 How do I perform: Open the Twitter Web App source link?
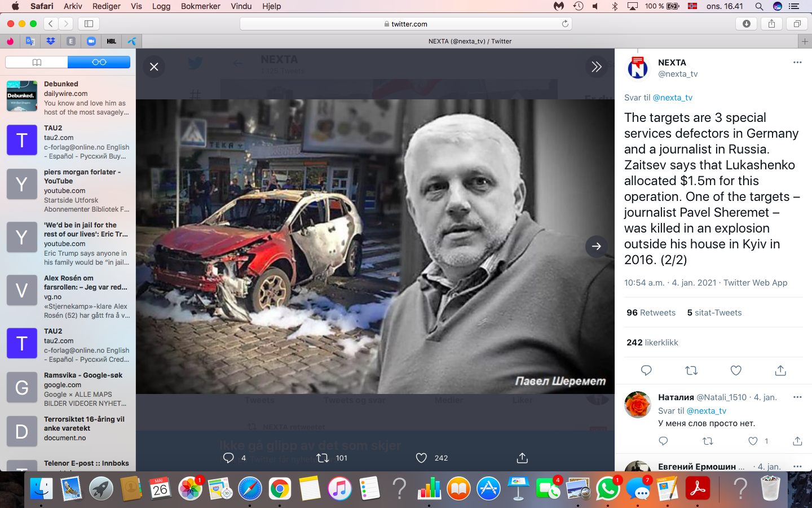pyautogui.click(x=755, y=283)
